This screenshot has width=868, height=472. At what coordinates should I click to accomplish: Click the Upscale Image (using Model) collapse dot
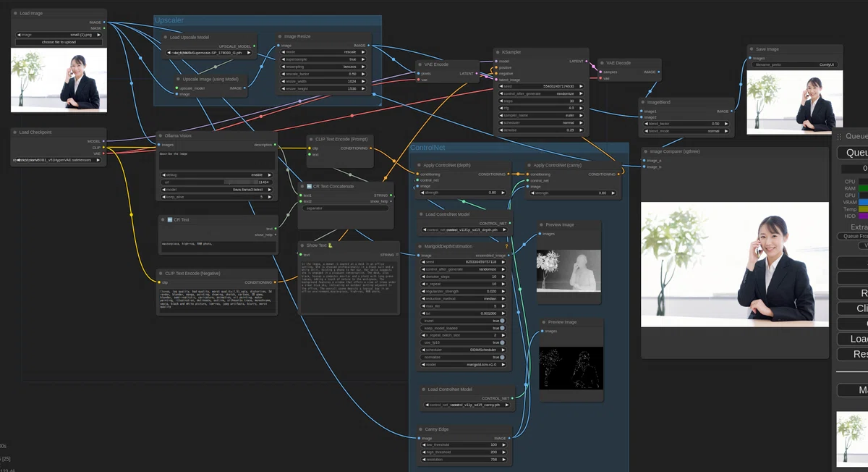[179, 79]
